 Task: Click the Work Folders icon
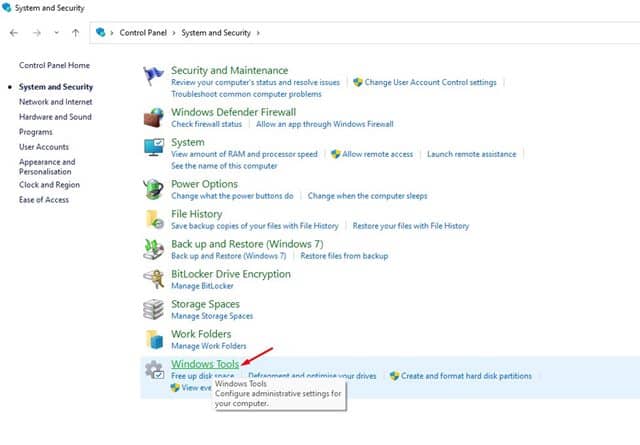coord(154,339)
